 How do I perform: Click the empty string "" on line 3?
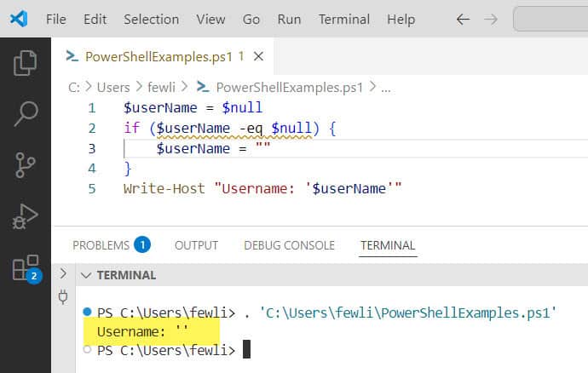(262, 145)
